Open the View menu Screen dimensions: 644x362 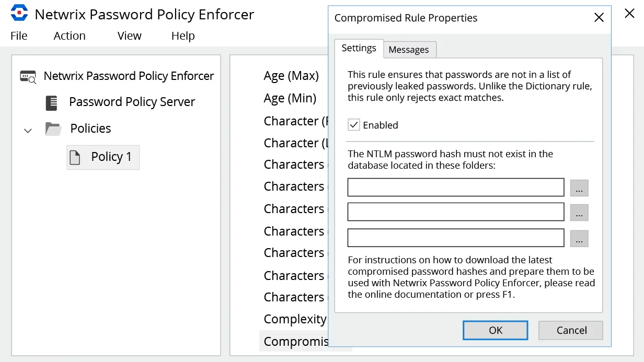(x=130, y=36)
